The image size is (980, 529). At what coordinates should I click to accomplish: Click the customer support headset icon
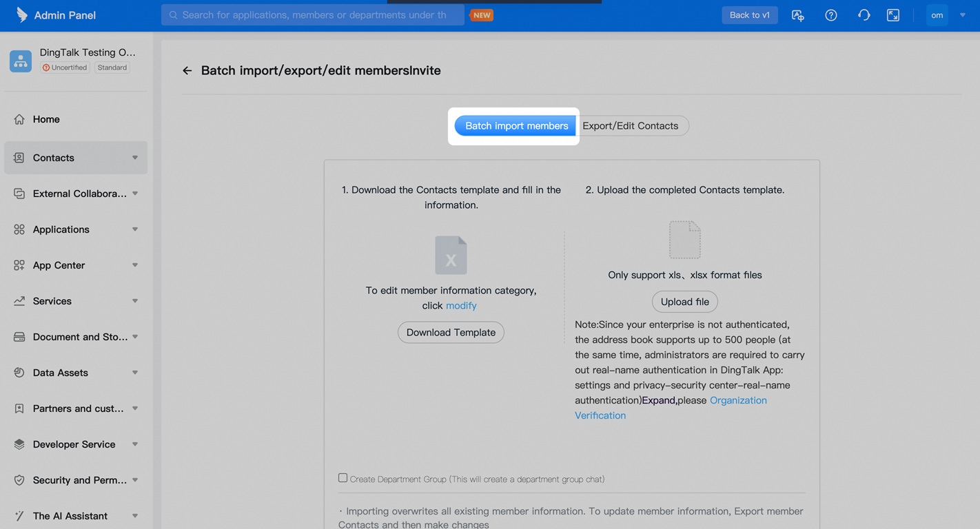pyautogui.click(x=864, y=15)
